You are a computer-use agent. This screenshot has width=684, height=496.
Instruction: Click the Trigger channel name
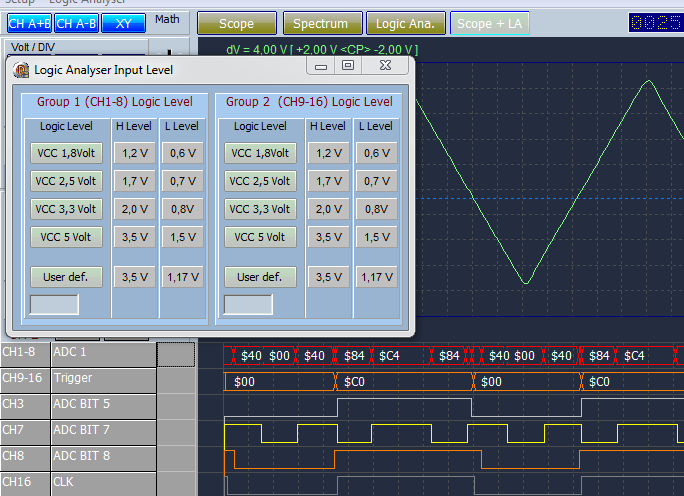103,380
